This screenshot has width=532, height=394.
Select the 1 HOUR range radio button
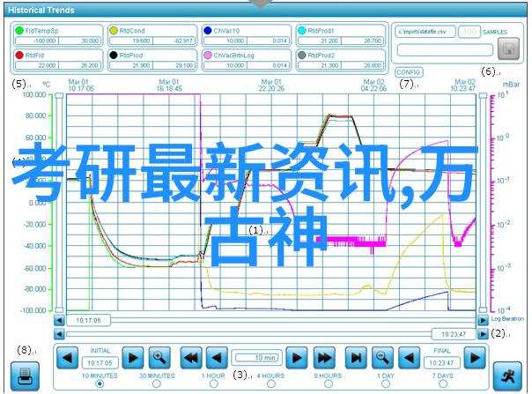[x=213, y=384]
